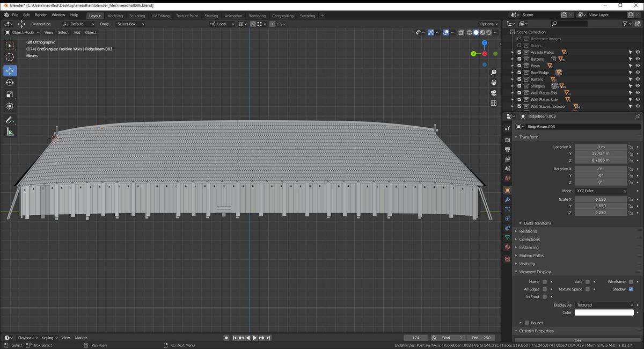
Task: Click the blue Z axis gizmo ball
Action: 485,42
